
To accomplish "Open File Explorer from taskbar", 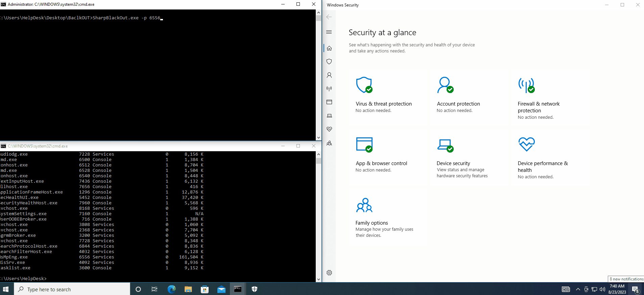I will (188, 289).
